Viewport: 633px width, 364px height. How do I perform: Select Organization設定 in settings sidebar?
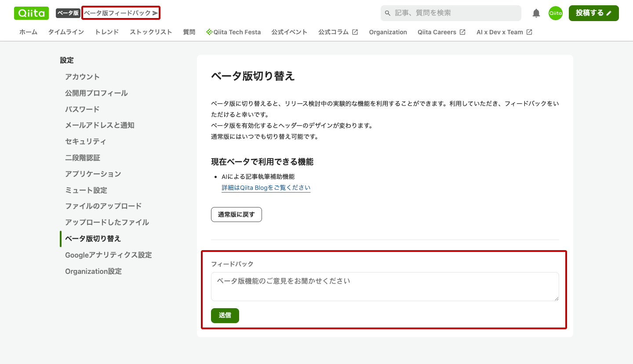(x=94, y=271)
